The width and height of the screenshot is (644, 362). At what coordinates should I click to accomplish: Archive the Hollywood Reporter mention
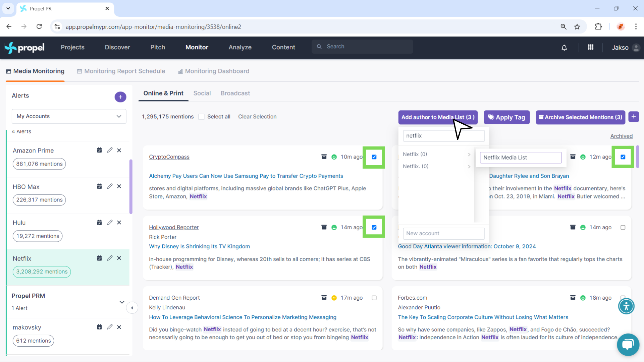pos(324,227)
